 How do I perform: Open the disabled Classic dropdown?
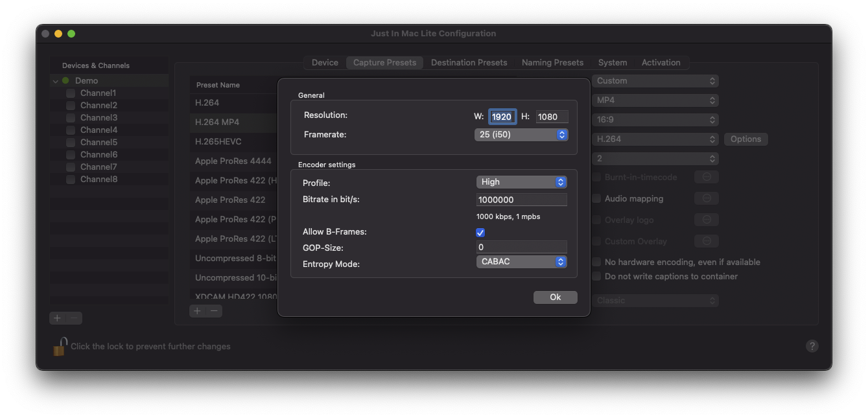coord(655,301)
